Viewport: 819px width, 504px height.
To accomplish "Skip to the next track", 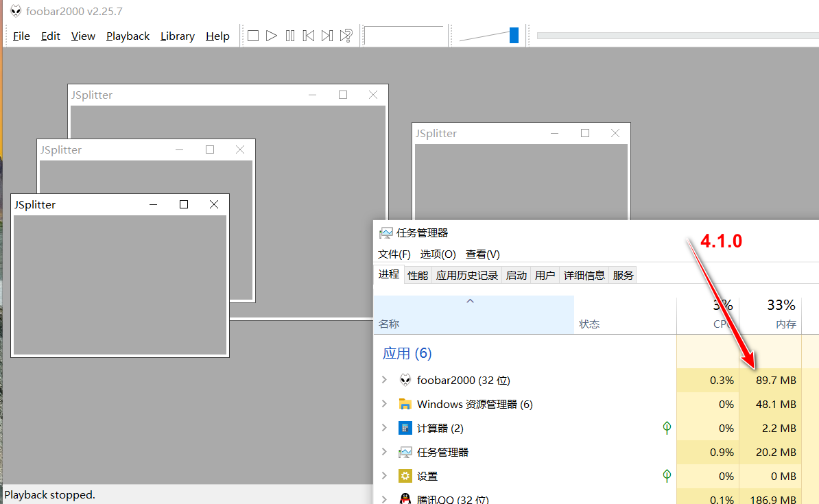I will point(327,36).
